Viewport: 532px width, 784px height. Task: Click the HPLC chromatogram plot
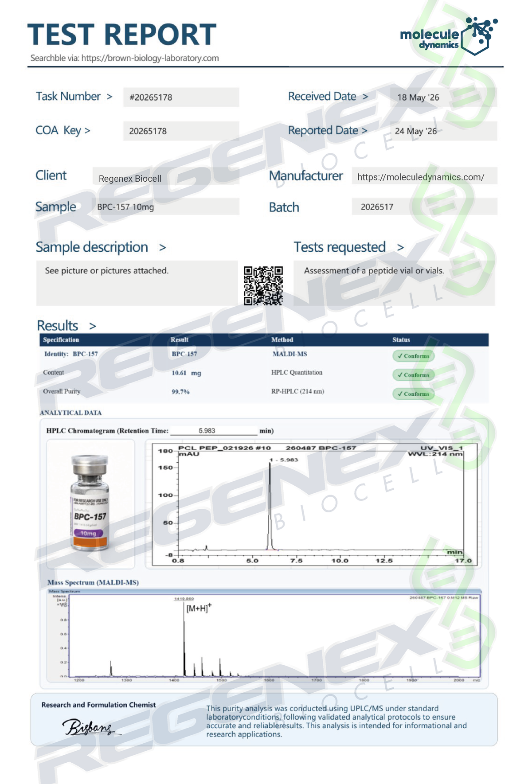coord(315,504)
